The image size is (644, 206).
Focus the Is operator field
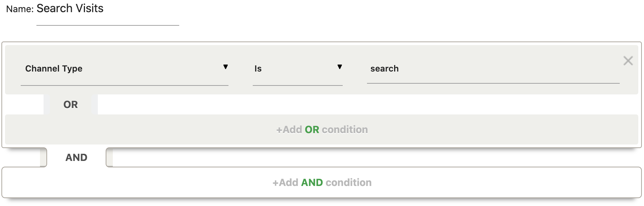pos(298,79)
